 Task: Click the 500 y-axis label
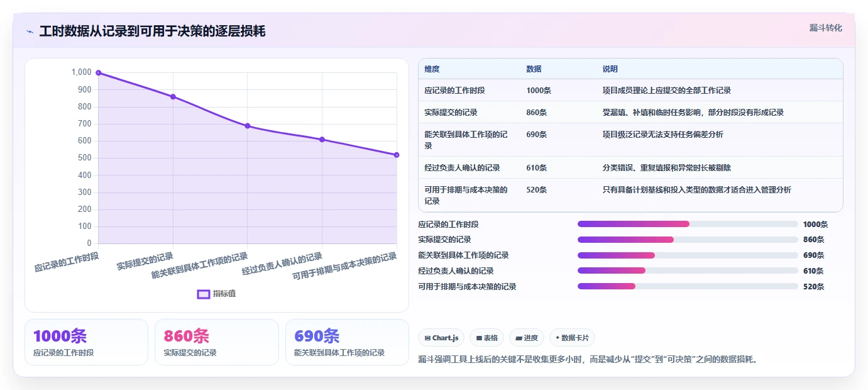[x=85, y=158]
